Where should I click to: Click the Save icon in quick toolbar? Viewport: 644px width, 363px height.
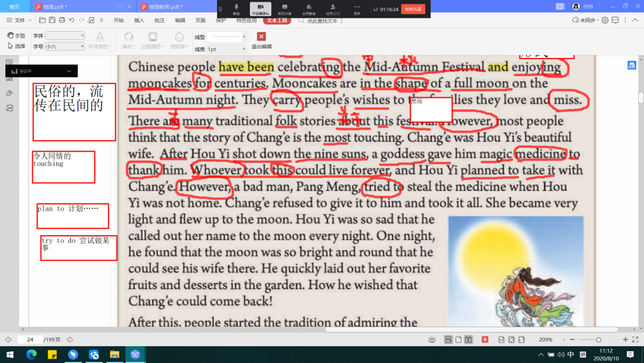52,20
